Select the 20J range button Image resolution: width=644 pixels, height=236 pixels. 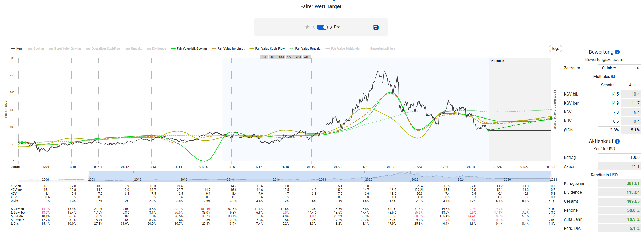[x=298, y=57]
